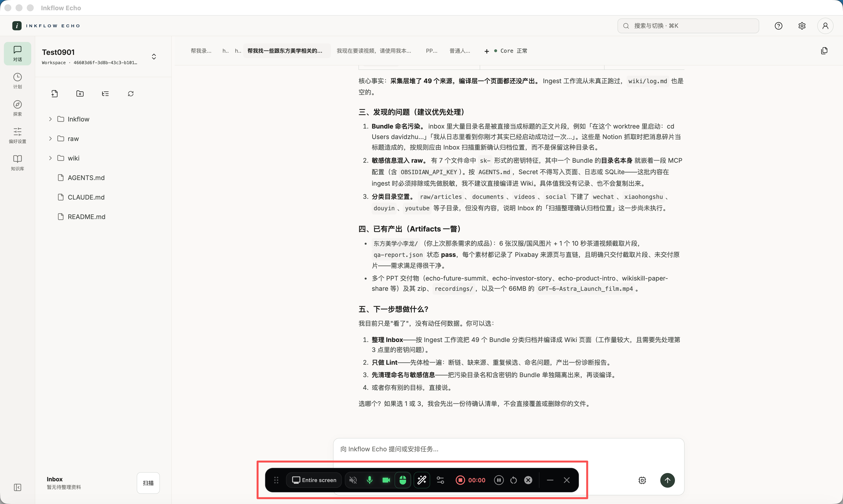Click the new file icon in file panel
This screenshot has width=843, height=504.
[55, 94]
